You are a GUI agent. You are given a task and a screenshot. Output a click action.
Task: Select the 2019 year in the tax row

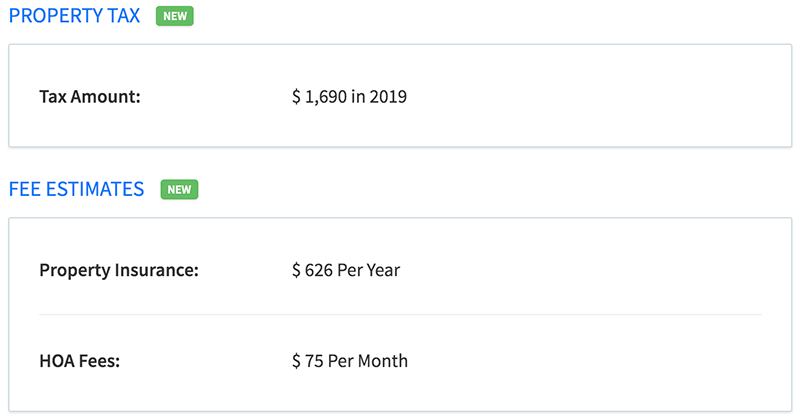[x=388, y=96]
